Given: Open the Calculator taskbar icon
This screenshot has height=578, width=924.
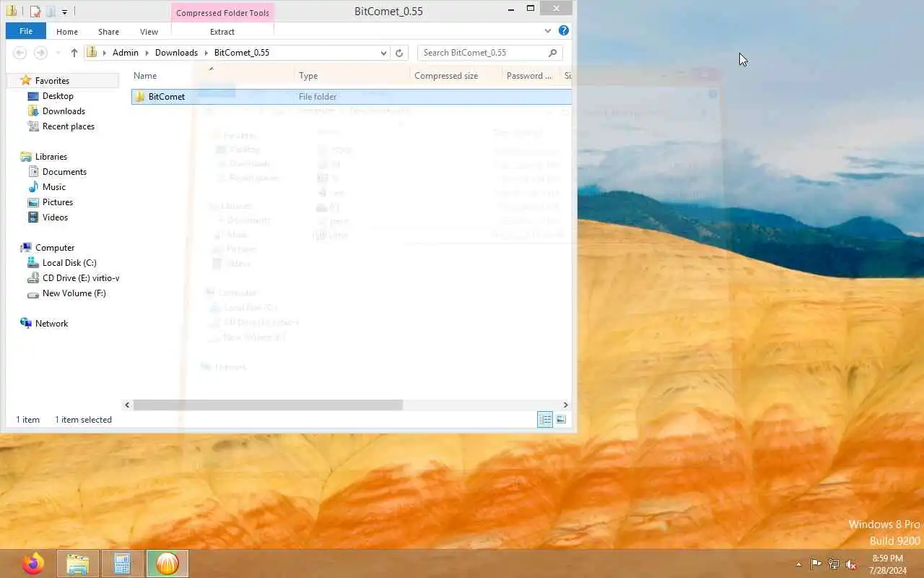Looking at the screenshot, I should click(122, 564).
